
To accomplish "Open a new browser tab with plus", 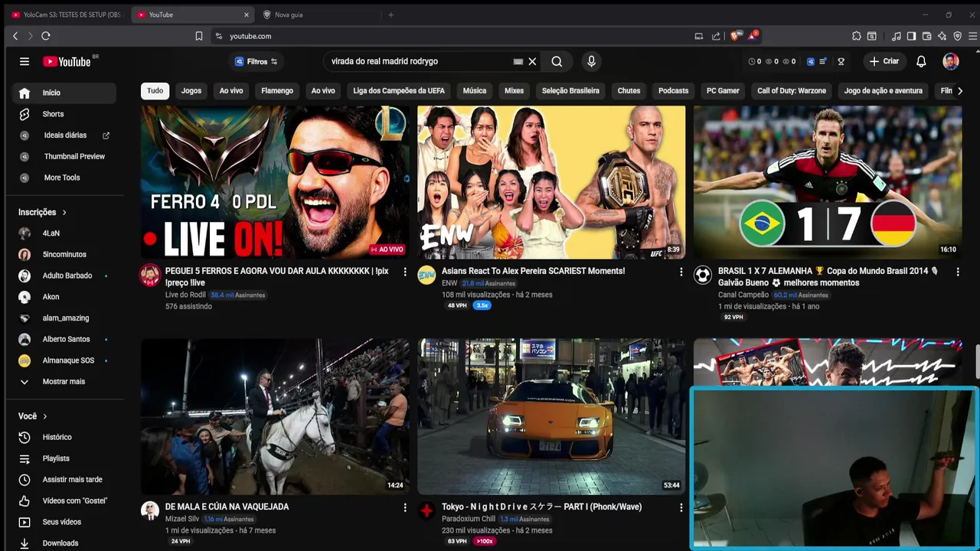I will click(x=390, y=15).
